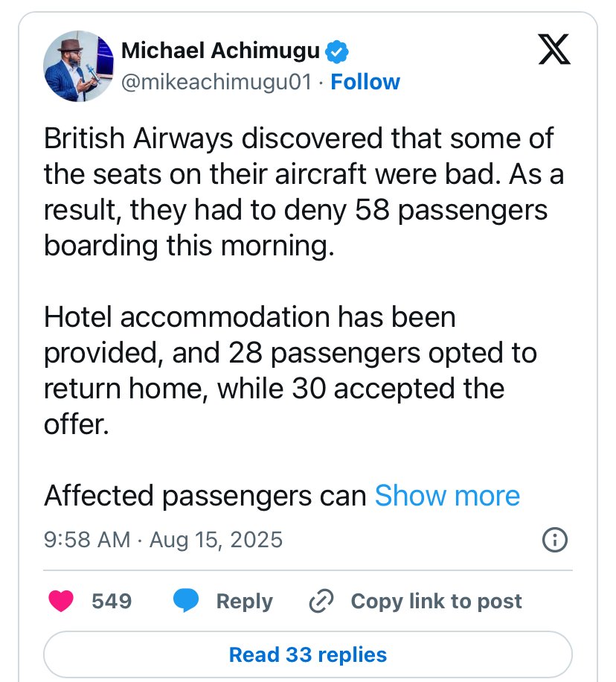Open the Michael Achimugu display name
This screenshot has height=682, width=616.
click(220, 51)
